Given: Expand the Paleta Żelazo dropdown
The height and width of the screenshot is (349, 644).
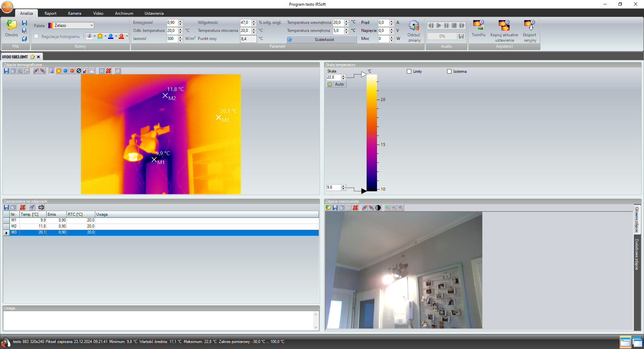Looking at the screenshot, I should point(92,26).
